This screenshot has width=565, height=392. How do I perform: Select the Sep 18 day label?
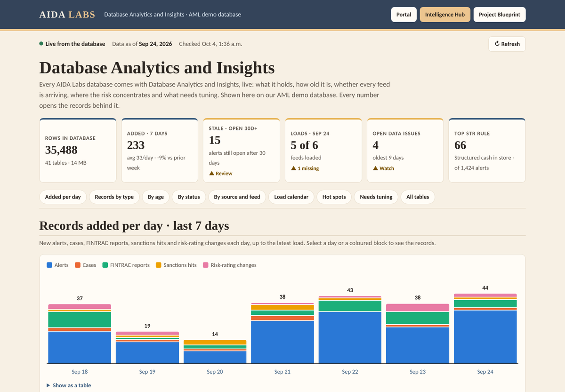click(x=79, y=372)
